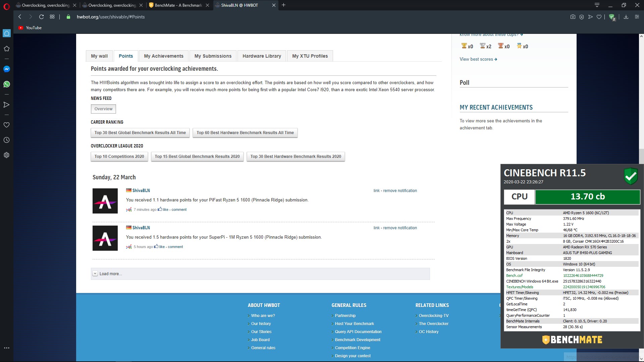Open a new browser tab

[x=284, y=5]
